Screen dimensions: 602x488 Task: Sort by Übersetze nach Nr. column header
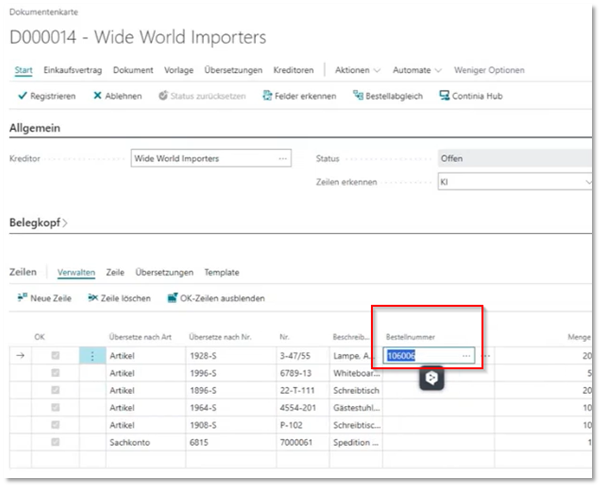click(220, 337)
